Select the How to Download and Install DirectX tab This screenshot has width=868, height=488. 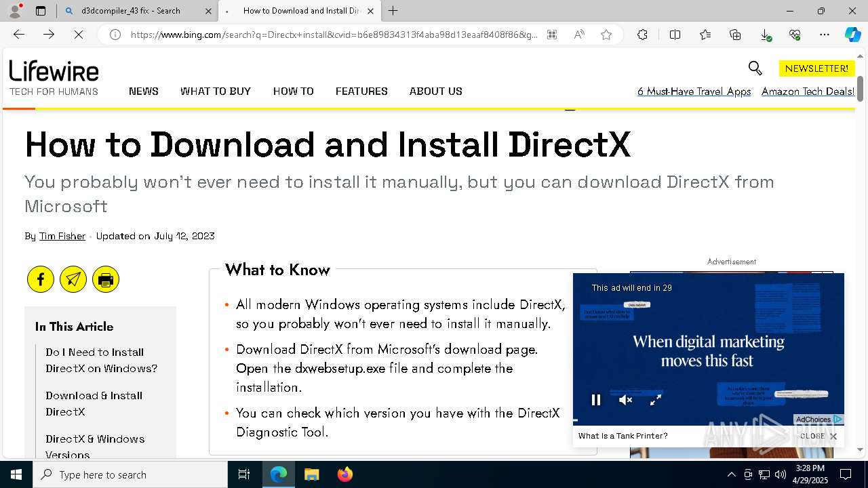[x=300, y=11]
